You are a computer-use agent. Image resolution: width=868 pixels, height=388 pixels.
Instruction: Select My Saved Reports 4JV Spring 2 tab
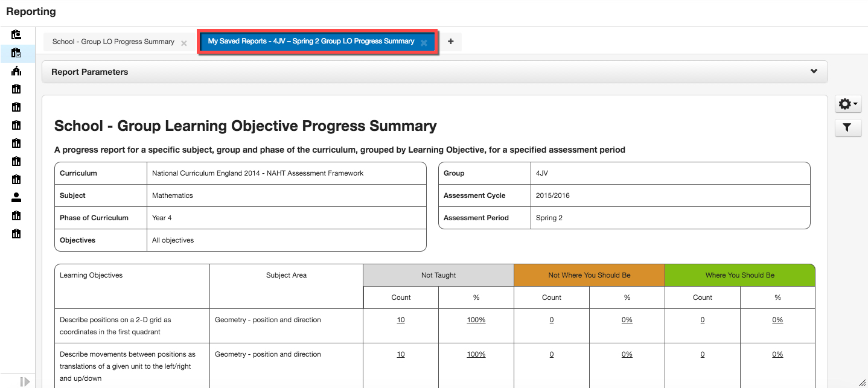(311, 42)
